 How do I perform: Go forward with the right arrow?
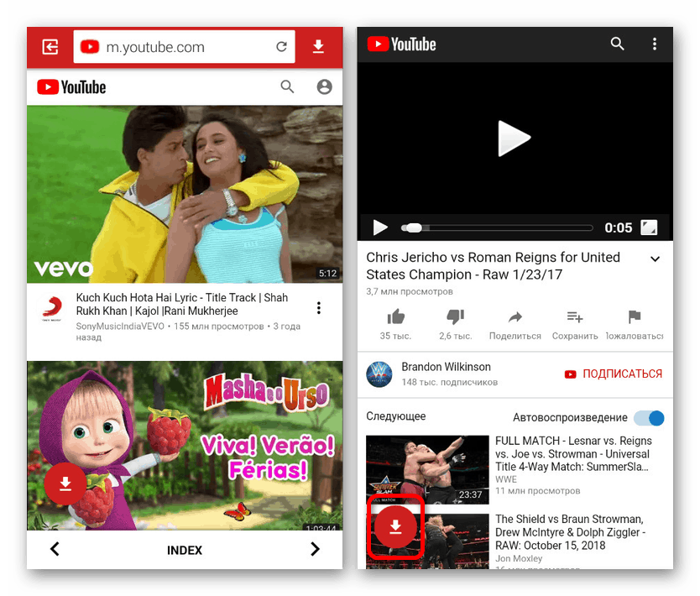316,549
